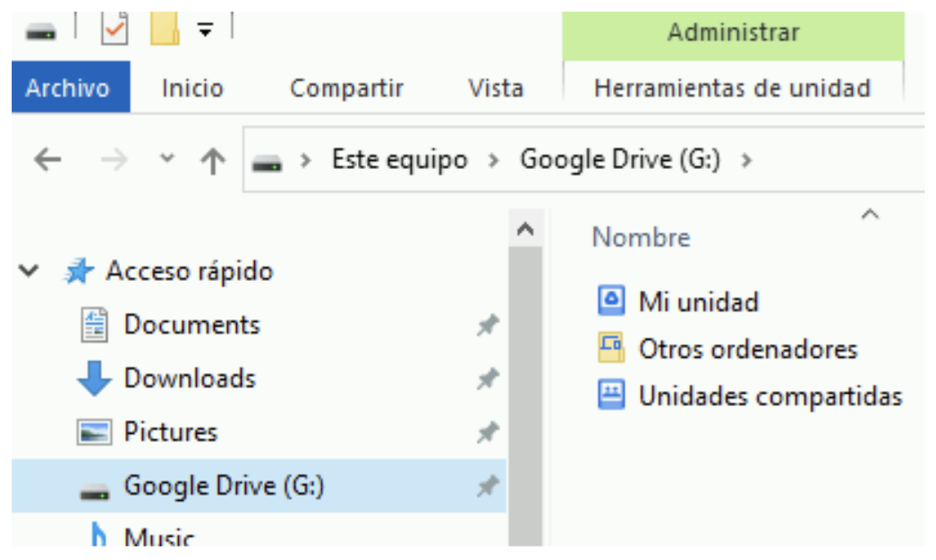
Task: Go back with the left arrow button
Action: pyautogui.click(x=47, y=161)
